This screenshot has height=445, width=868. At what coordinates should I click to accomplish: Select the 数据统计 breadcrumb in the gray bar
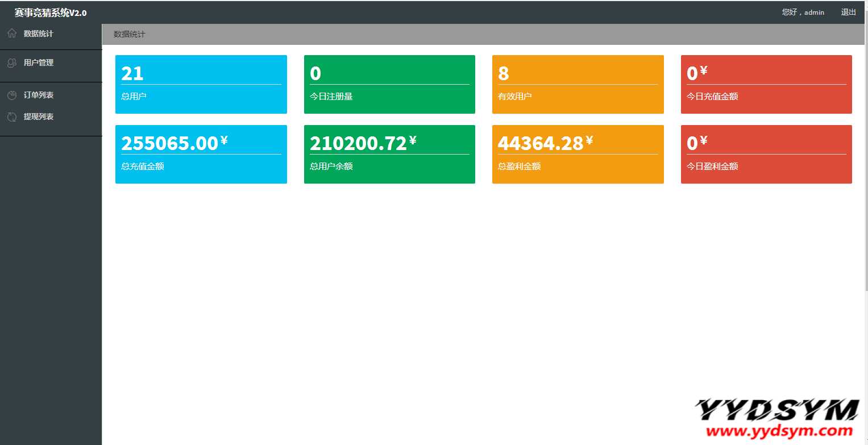click(x=130, y=35)
